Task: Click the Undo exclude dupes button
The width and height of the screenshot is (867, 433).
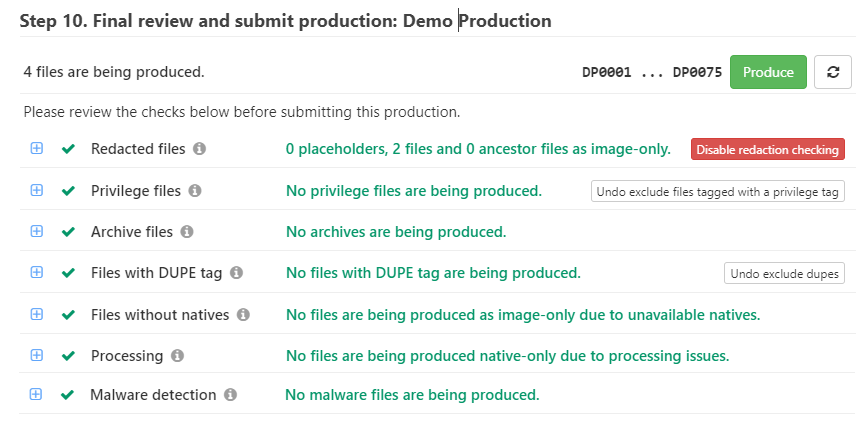Action: [x=784, y=274]
